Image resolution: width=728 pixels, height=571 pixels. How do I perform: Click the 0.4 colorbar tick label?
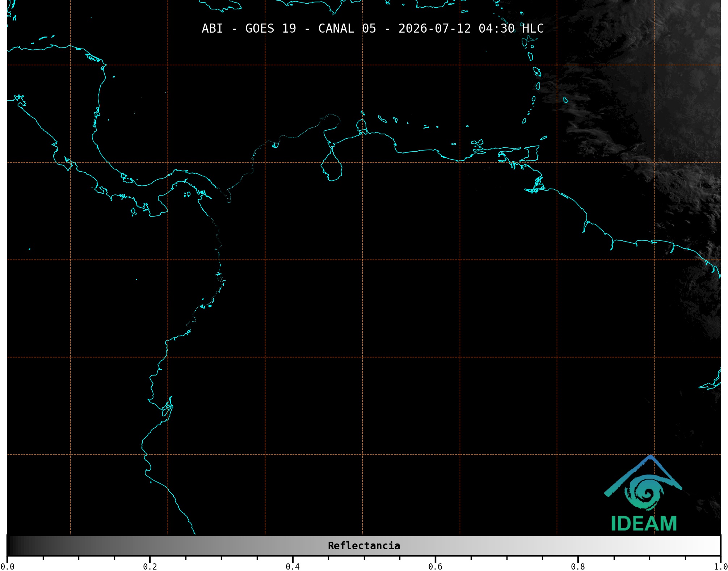(x=293, y=566)
